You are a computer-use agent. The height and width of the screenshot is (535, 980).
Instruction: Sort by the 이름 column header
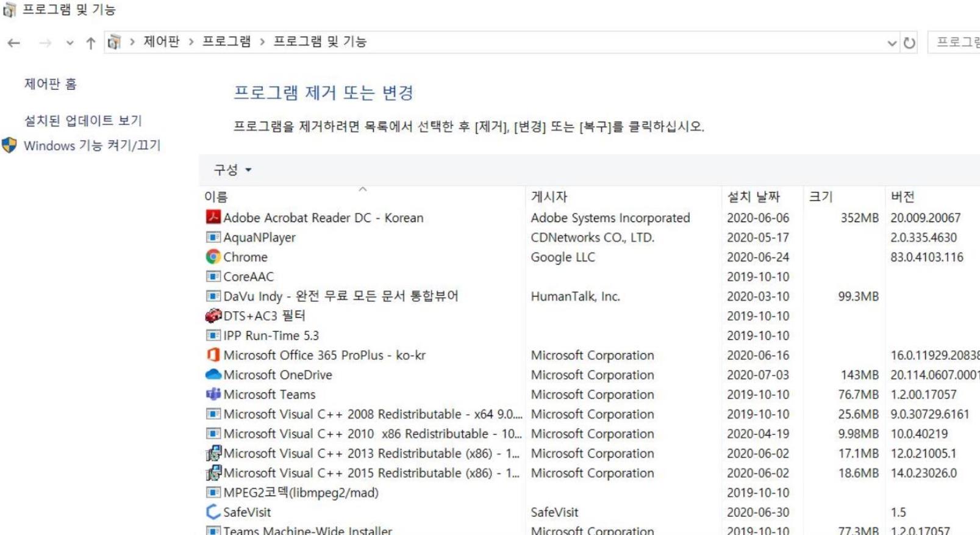coord(363,196)
